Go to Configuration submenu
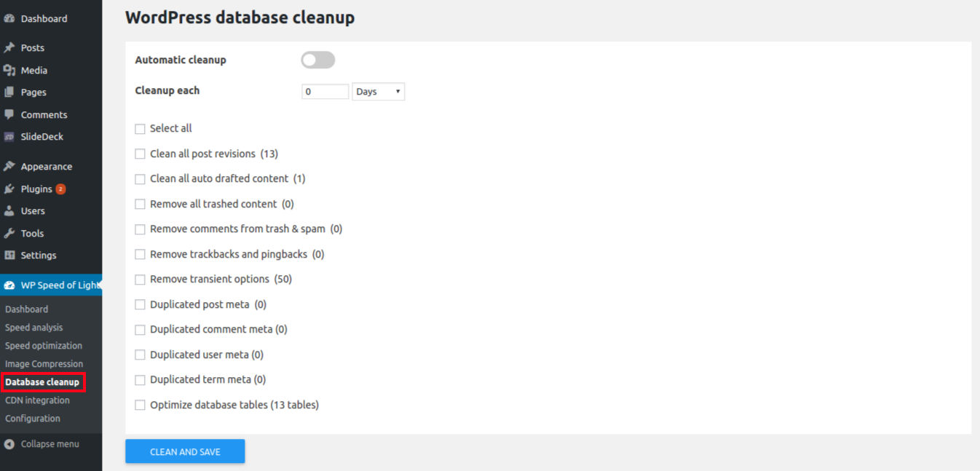The width and height of the screenshot is (980, 471). pos(33,419)
